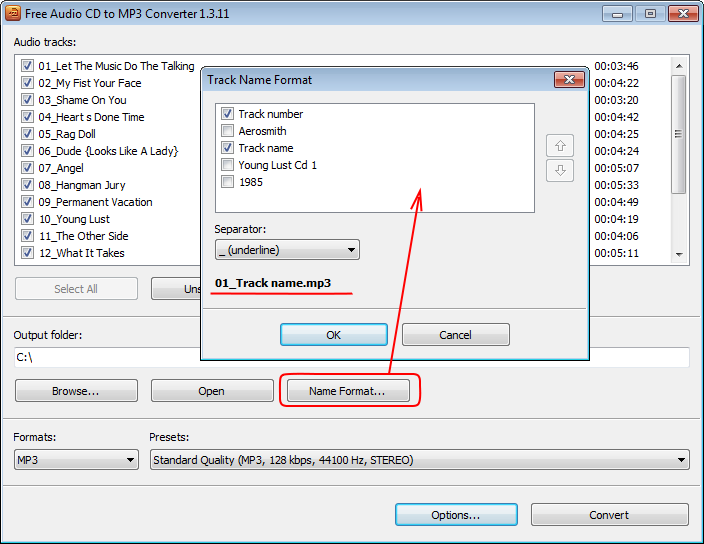Click the move down arrow icon in dialog
Image resolution: width=704 pixels, height=544 pixels.
(559, 171)
